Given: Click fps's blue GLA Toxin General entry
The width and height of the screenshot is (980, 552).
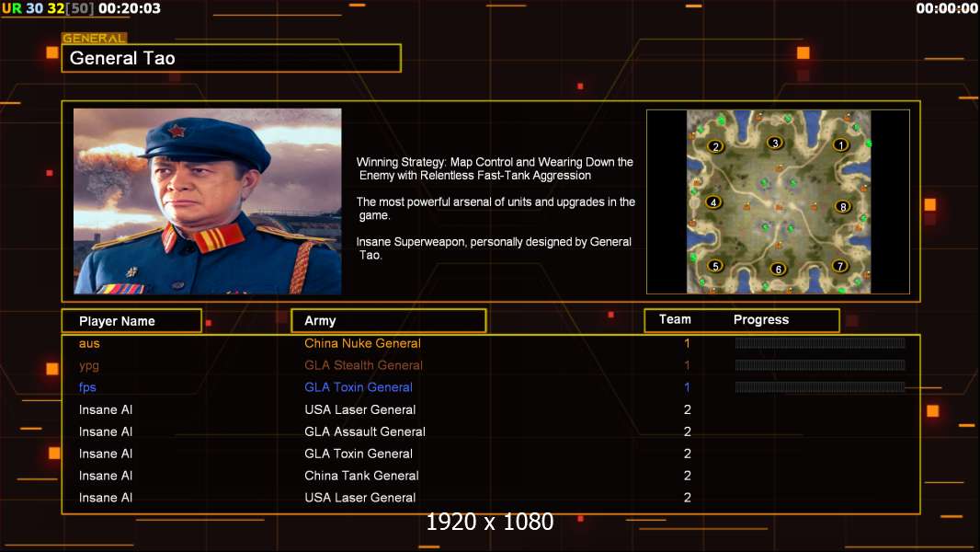Looking at the screenshot, I should coord(359,387).
